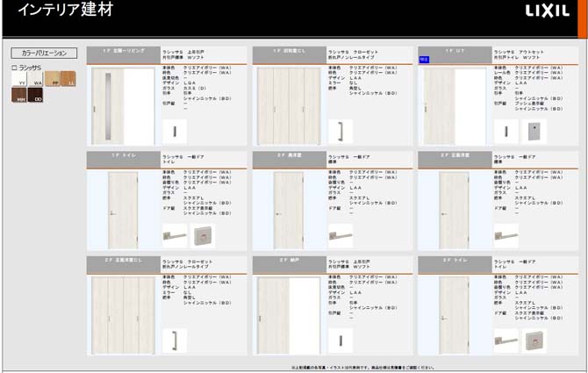
Task: Click the 2F 納戸 card header
Action: [290, 265]
